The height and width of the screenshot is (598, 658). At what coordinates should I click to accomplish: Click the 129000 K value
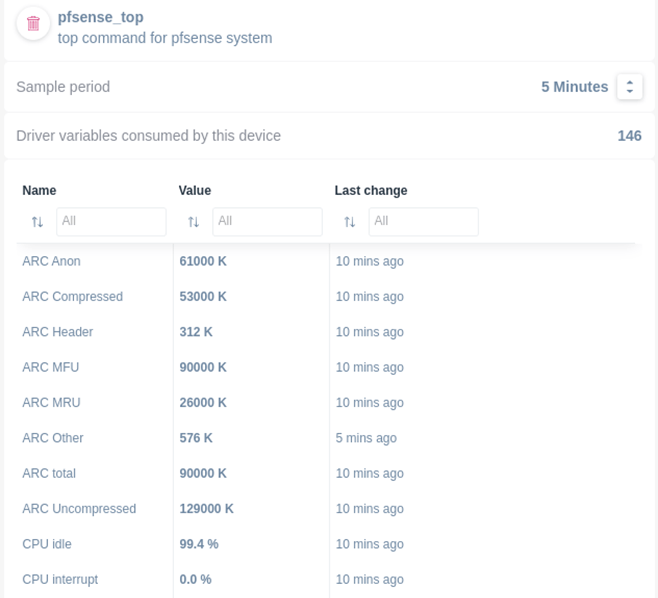206,509
